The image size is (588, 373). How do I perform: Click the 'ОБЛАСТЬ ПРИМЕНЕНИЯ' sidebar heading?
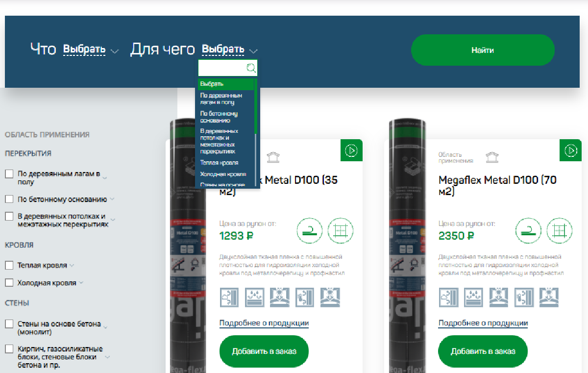[x=47, y=135]
